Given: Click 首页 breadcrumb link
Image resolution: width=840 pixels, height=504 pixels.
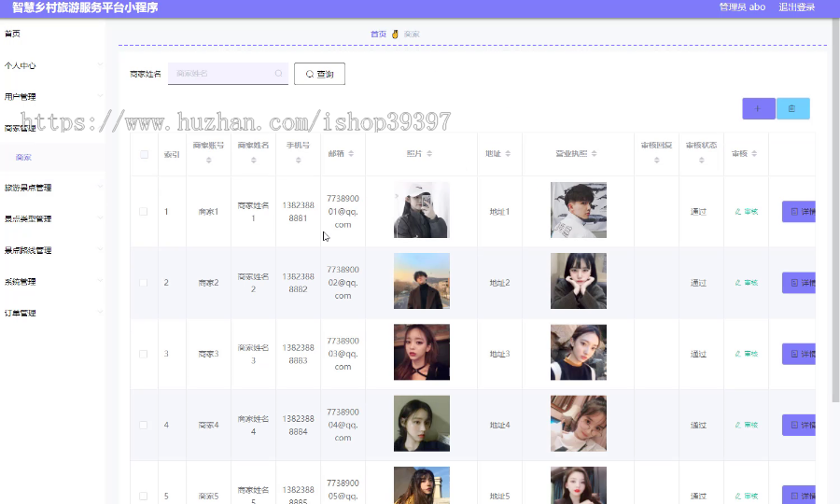Looking at the screenshot, I should pos(378,35).
